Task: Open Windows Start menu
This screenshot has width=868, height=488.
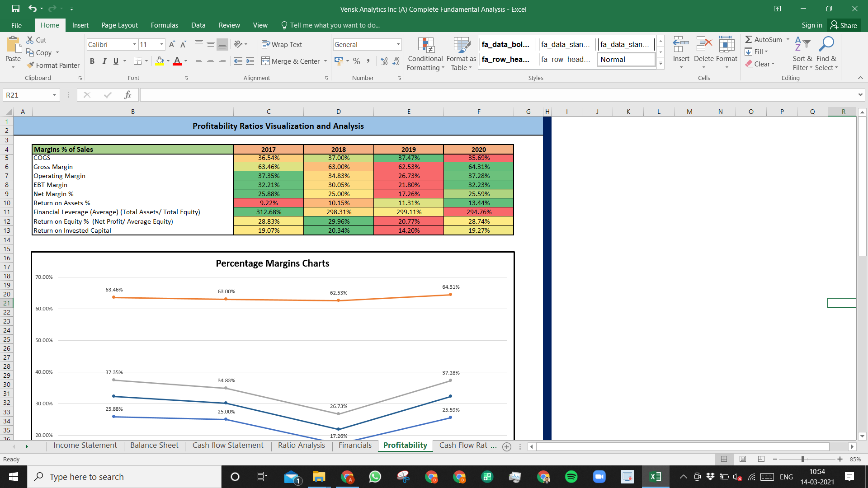Action: 14,477
